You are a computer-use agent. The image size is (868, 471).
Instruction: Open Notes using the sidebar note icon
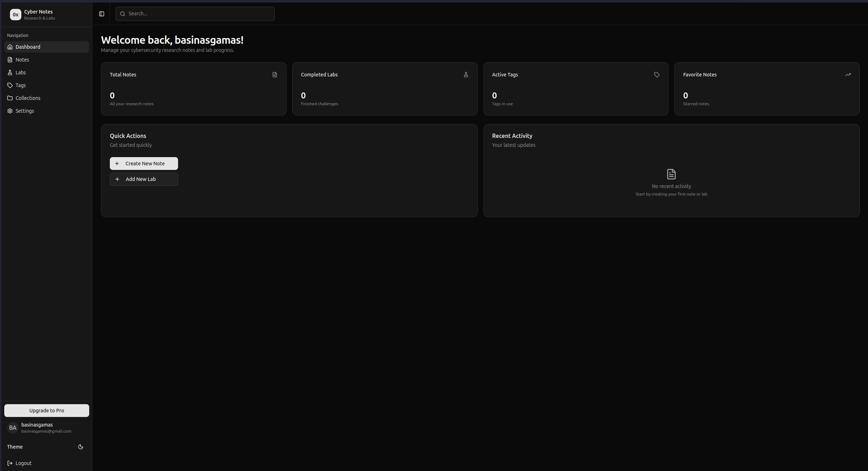[10, 59]
